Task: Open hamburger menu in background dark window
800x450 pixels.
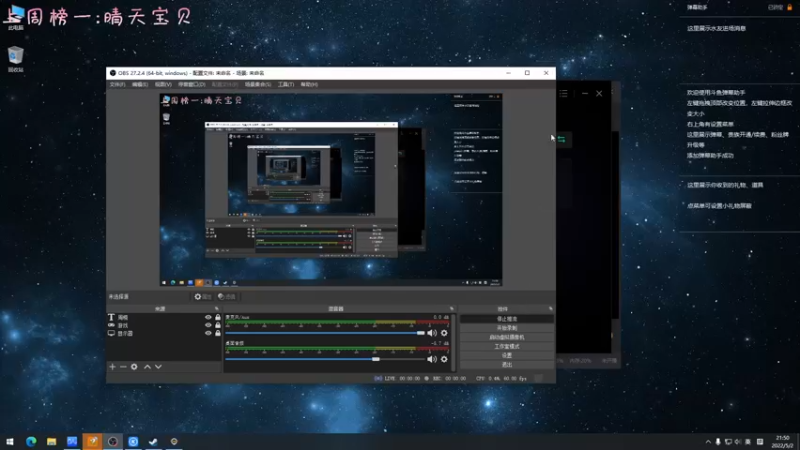Action: [563, 93]
